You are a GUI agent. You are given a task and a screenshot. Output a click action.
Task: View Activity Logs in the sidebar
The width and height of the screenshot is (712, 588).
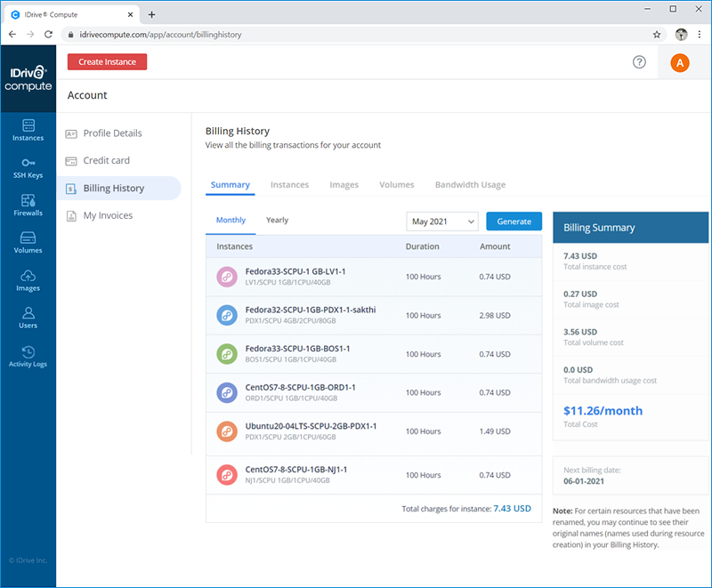28,357
